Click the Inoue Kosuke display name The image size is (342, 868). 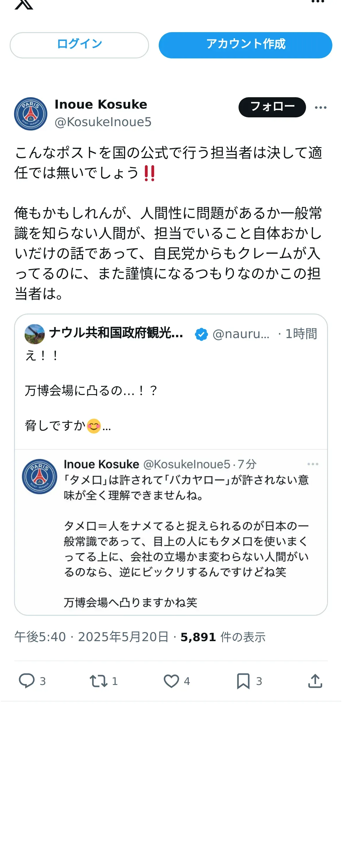coord(101,105)
